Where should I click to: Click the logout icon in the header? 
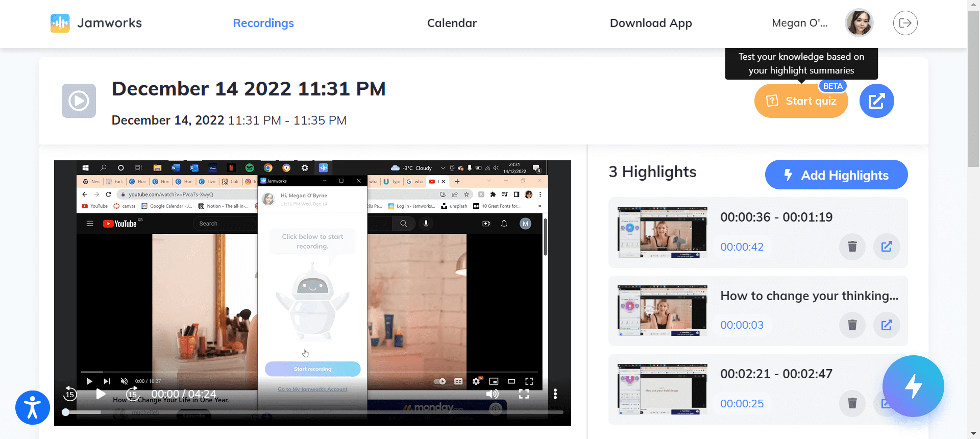point(905,23)
